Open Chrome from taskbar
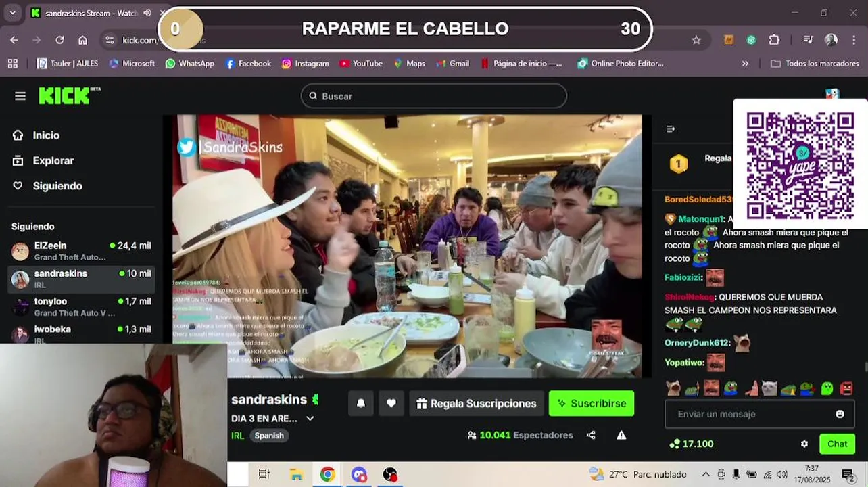 pos(327,474)
